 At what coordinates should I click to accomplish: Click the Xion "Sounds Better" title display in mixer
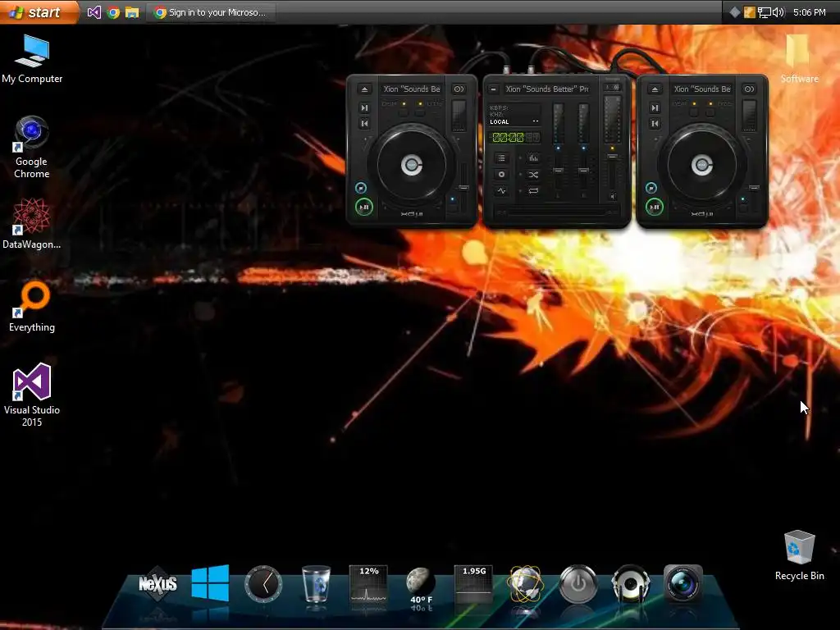pos(547,89)
